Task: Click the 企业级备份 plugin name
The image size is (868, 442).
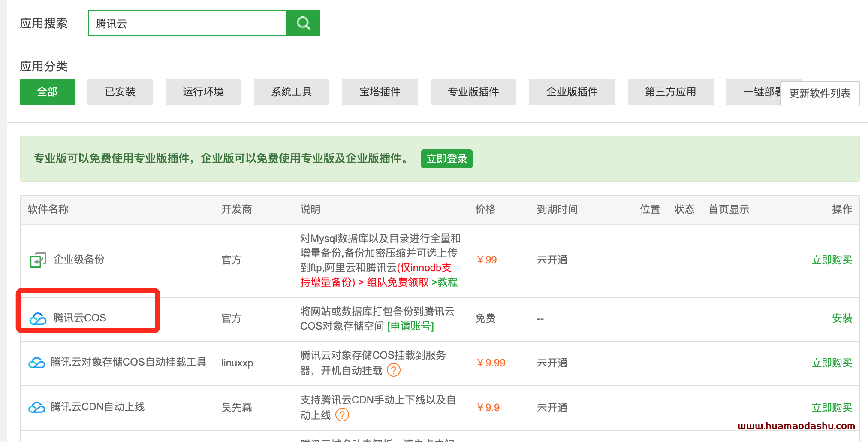Action: click(79, 260)
